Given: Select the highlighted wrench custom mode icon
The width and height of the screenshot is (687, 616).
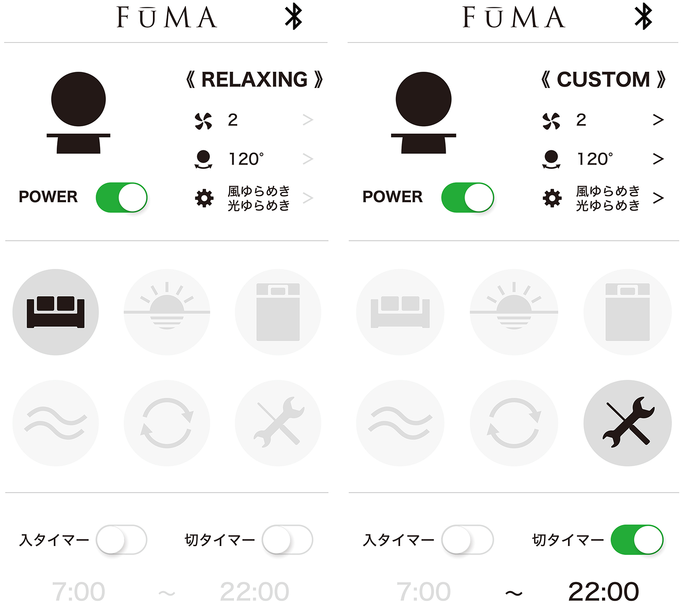Looking at the screenshot, I should coord(627,423).
